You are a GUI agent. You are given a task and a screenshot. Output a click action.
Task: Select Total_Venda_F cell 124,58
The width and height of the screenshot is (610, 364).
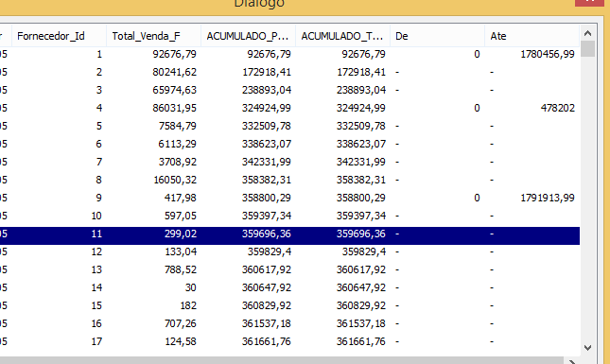pyautogui.click(x=181, y=341)
